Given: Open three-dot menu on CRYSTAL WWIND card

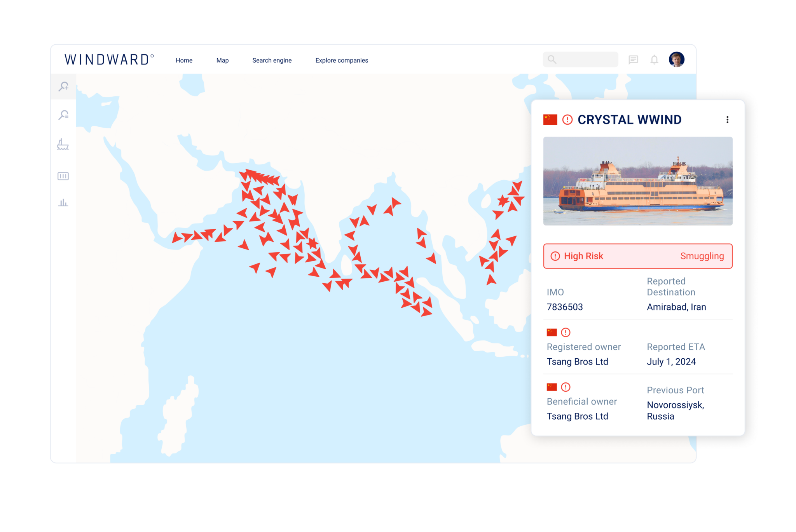Looking at the screenshot, I should [727, 120].
